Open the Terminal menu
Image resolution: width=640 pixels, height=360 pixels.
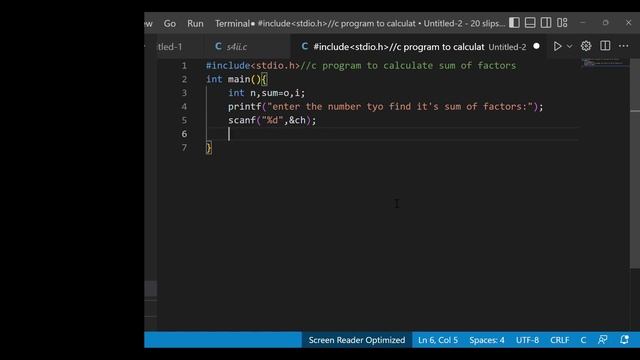point(232,24)
